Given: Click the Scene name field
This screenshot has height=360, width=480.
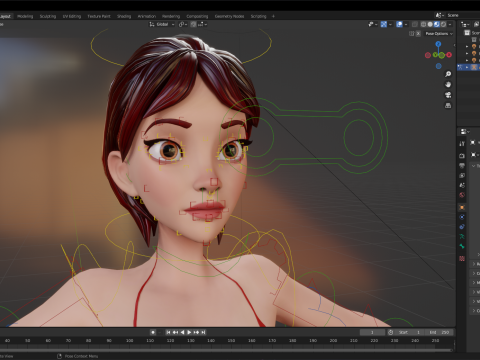Looking at the screenshot, I should [x=462, y=15].
